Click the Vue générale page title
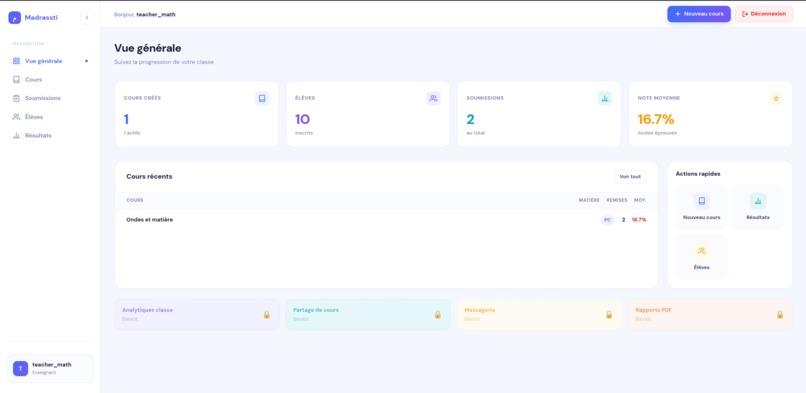 click(x=148, y=48)
